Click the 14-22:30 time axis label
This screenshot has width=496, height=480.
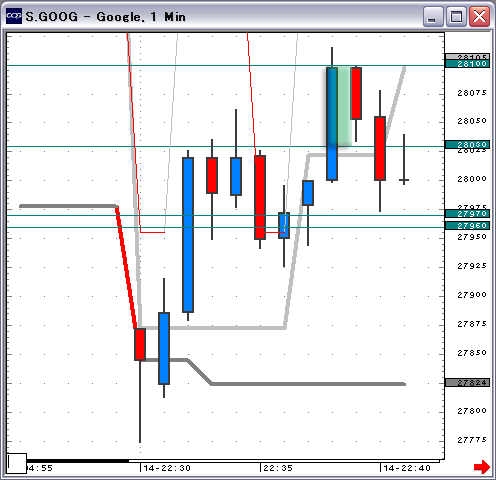(x=167, y=468)
